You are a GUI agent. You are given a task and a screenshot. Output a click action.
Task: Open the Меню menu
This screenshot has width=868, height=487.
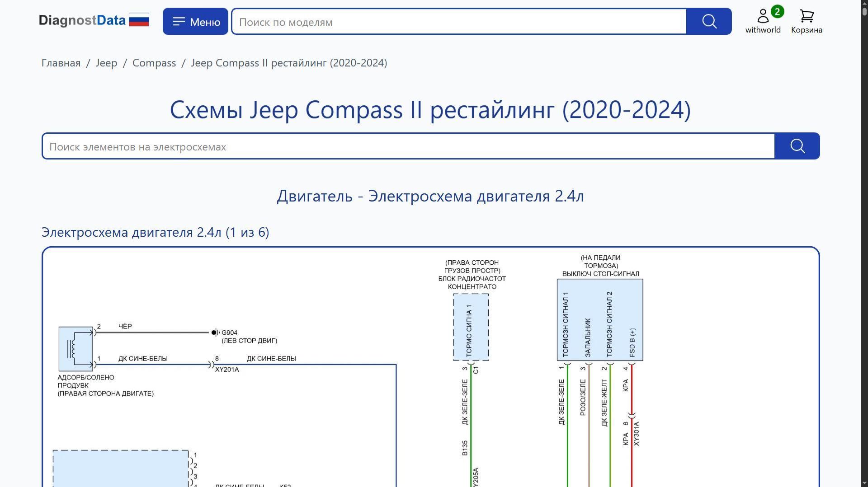(x=195, y=21)
